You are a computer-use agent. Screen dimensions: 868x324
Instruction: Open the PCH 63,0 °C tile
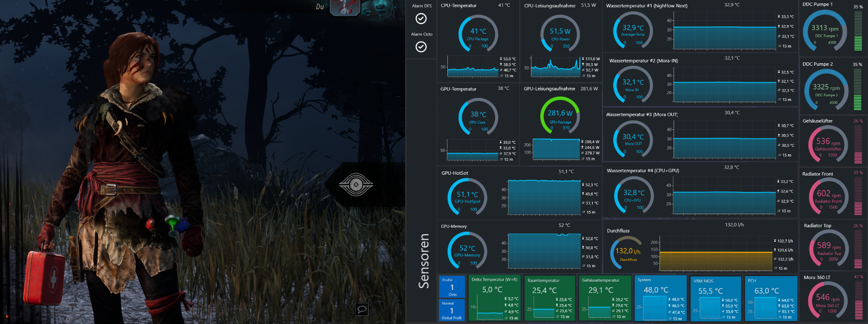(x=771, y=298)
